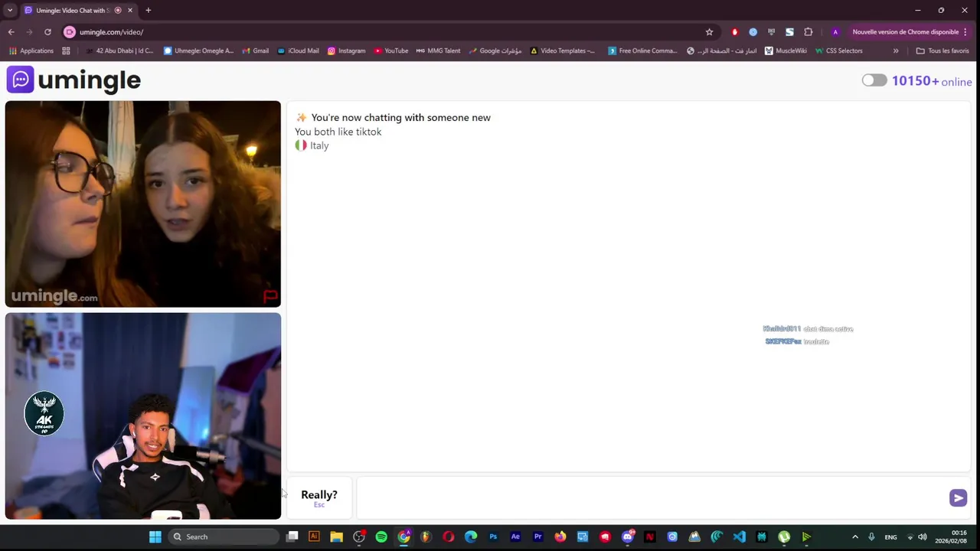Show hidden system tray icons
This screenshot has height=551, width=980.
tap(855, 536)
